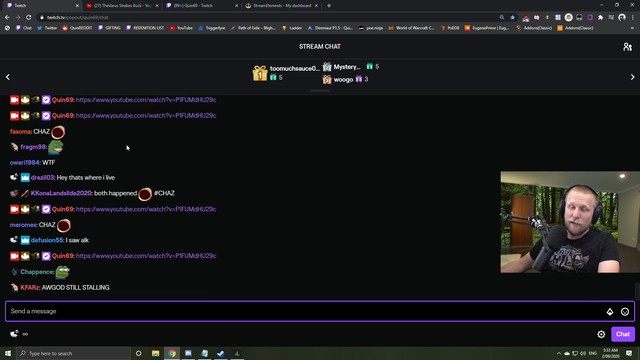
Task: Switch to the YouTube browser tab
Action: [x=122, y=6]
